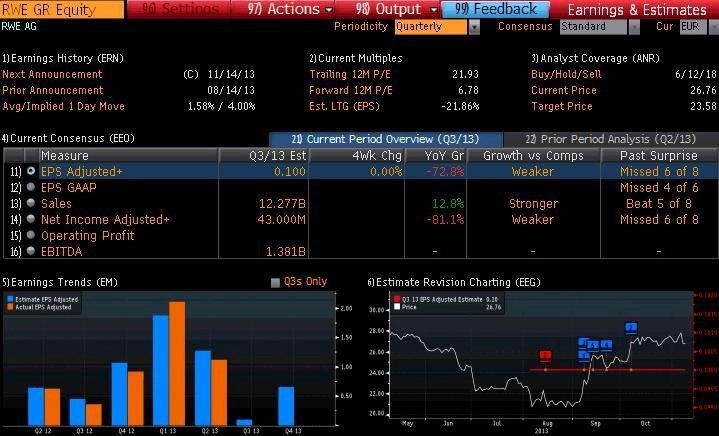Open 3) Analyst Coverage (ANR) section

point(595,58)
